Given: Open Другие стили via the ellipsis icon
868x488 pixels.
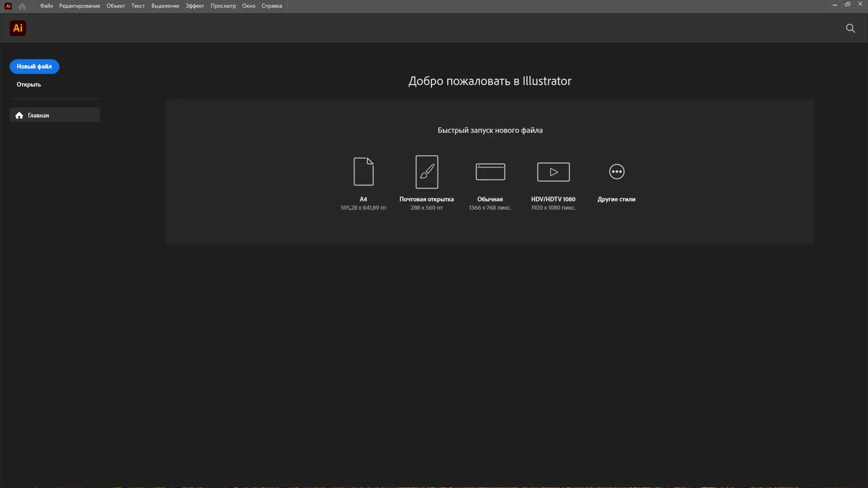Looking at the screenshot, I should [x=616, y=172].
